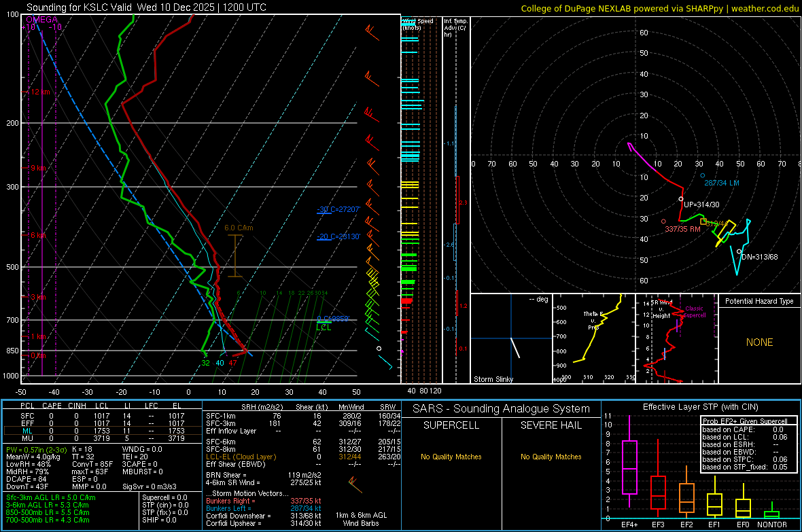
Task: Click the yellow NONE hazard value
Action: point(759,342)
